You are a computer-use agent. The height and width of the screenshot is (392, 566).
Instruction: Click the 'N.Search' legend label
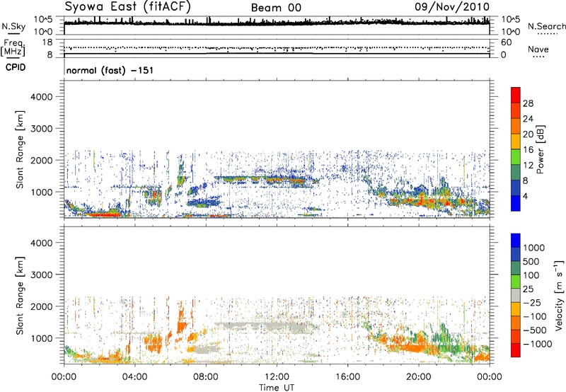[547, 26]
